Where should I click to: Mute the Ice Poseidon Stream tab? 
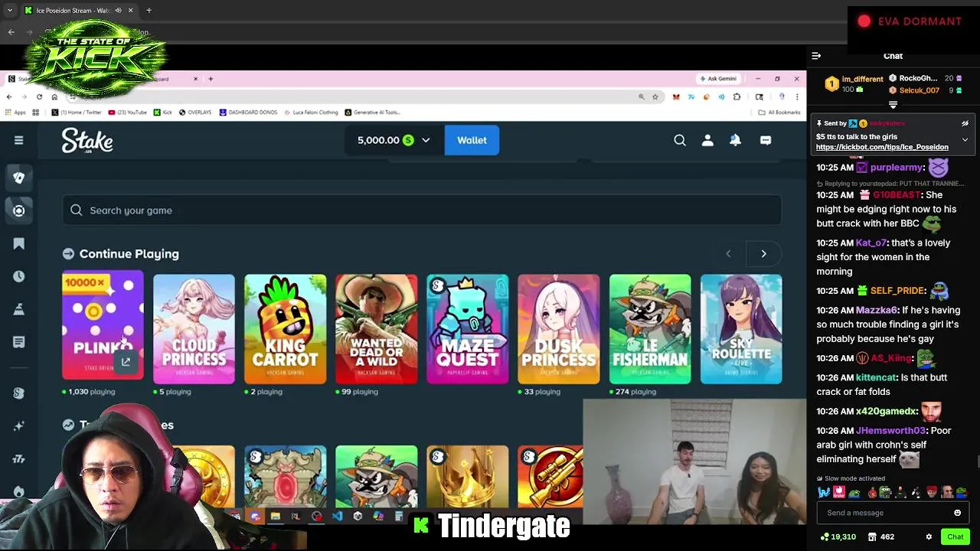point(118,11)
